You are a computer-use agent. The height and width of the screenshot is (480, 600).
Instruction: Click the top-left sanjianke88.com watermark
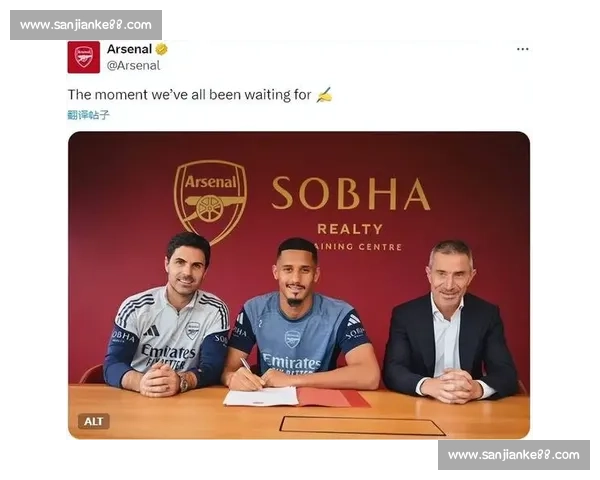tap(86, 25)
